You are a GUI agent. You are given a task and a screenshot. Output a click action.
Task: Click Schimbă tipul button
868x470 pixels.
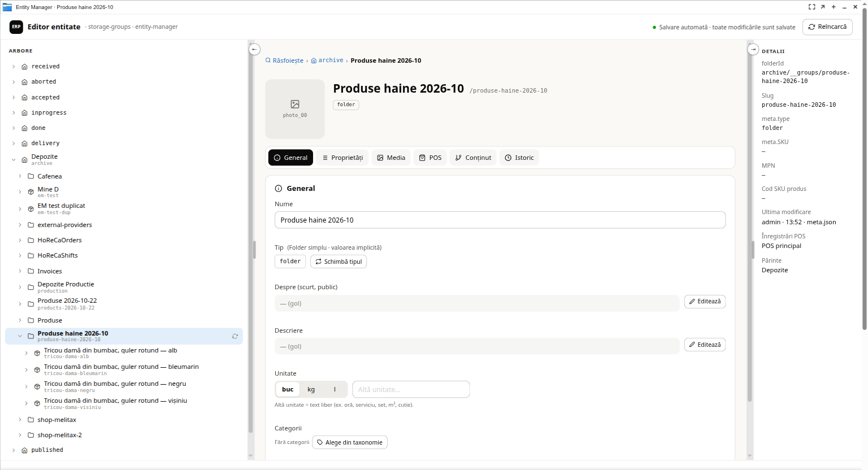click(338, 262)
